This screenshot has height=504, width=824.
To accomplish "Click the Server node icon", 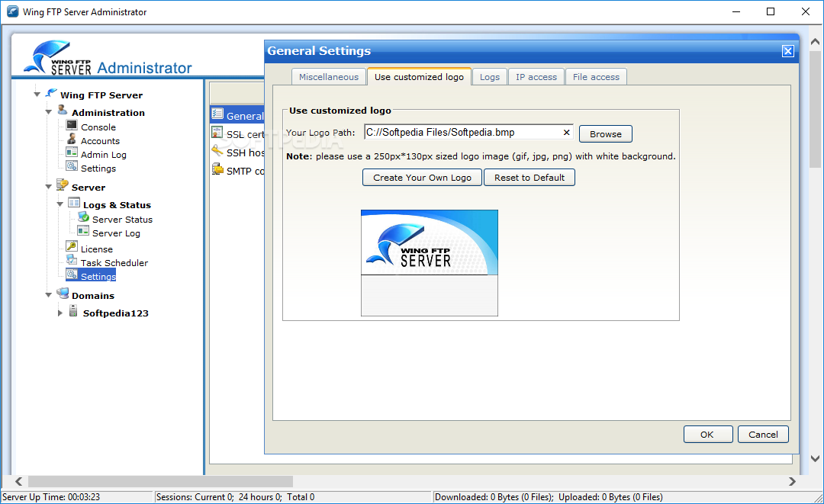I will 62,185.
